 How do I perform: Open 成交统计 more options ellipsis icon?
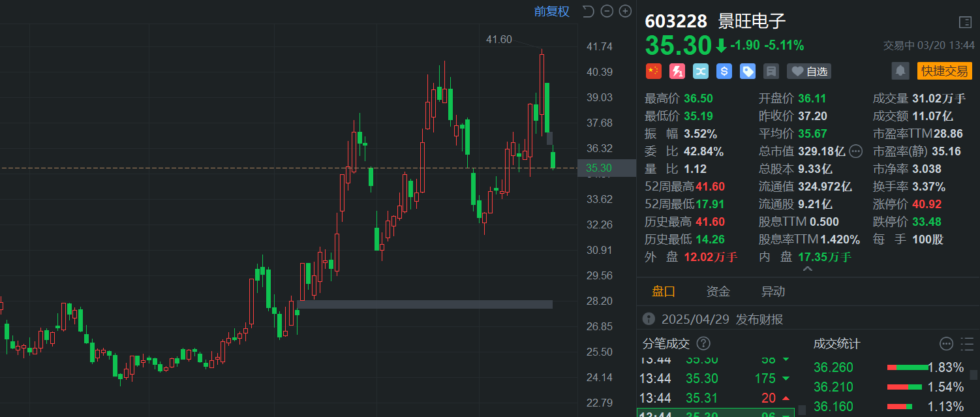(x=946, y=343)
